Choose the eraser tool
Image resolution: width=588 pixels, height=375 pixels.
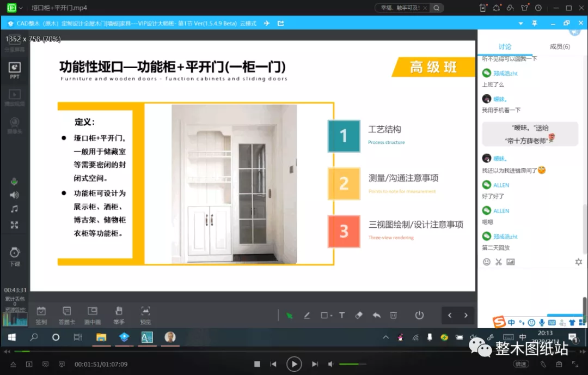pos(358,315)
